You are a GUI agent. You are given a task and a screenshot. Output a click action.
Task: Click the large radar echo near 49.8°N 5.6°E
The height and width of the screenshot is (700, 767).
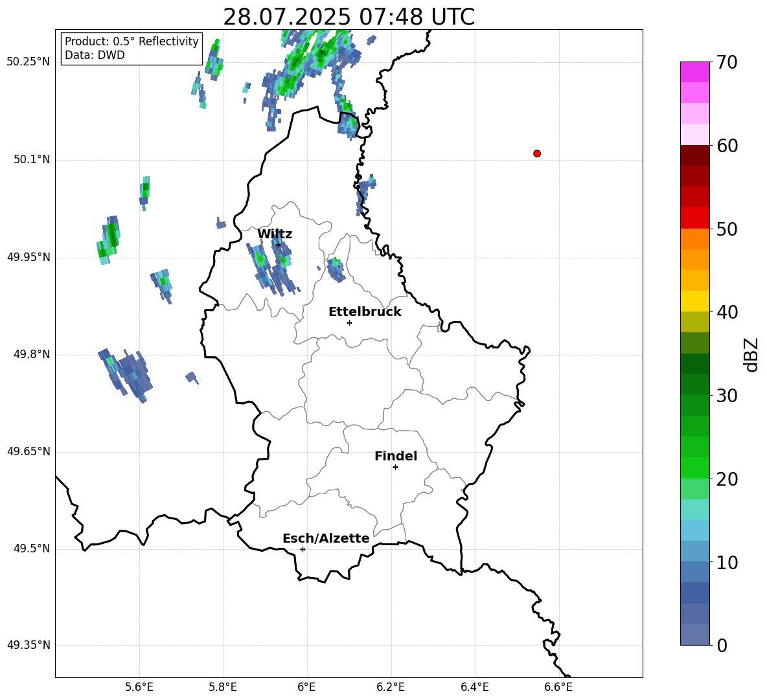(x=126, y=375)
